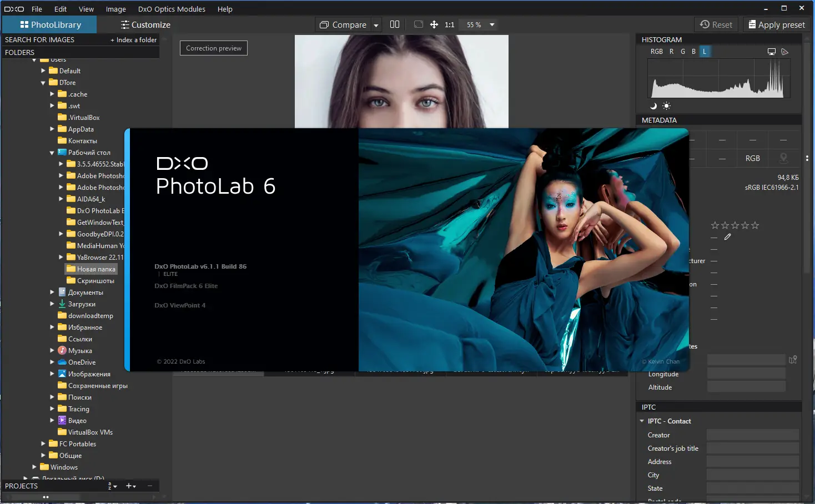Image resolution: width=815 pixels, height=504 pixels.
Task: Click the fit-to-screen icon in toolbar
Action: point(419,24)
